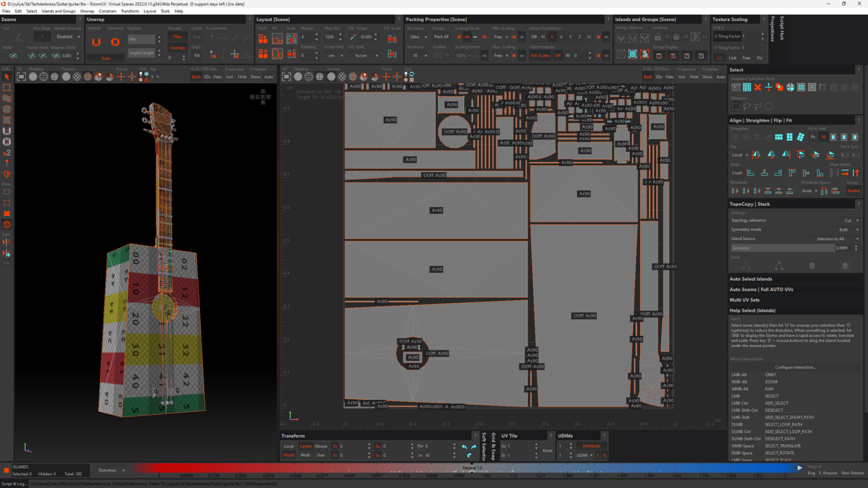Viewport: 868px width, 488px height.
Task: Open Select panel help question mark
Action: [x=859, y=69]
